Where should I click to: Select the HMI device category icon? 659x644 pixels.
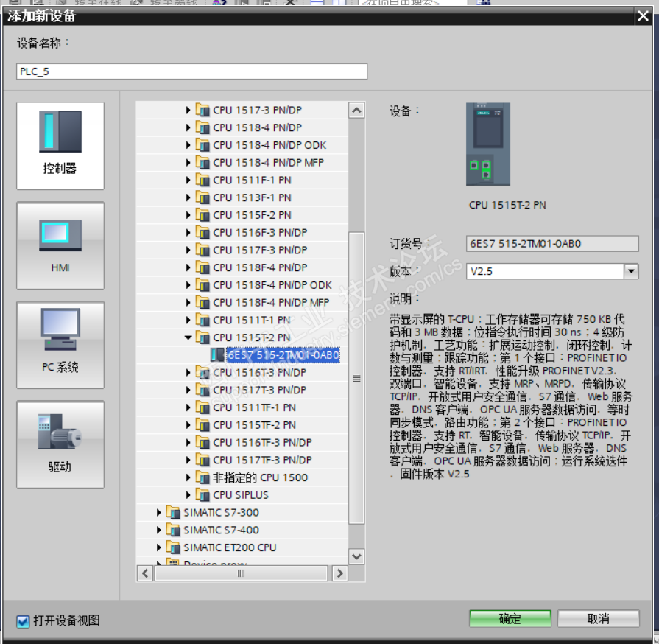60,245
